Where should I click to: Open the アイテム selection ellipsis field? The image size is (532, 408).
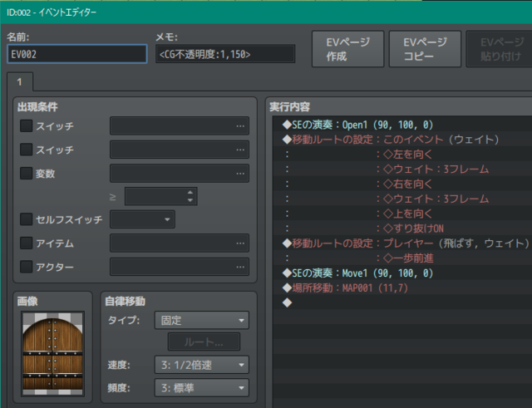pos(180,243)
